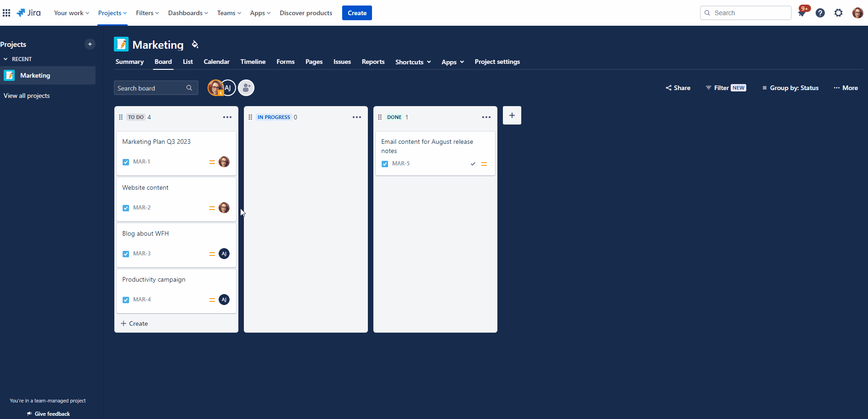Open the Timeline tab
This screenshot has width=868, height=419.
point(253,62)
